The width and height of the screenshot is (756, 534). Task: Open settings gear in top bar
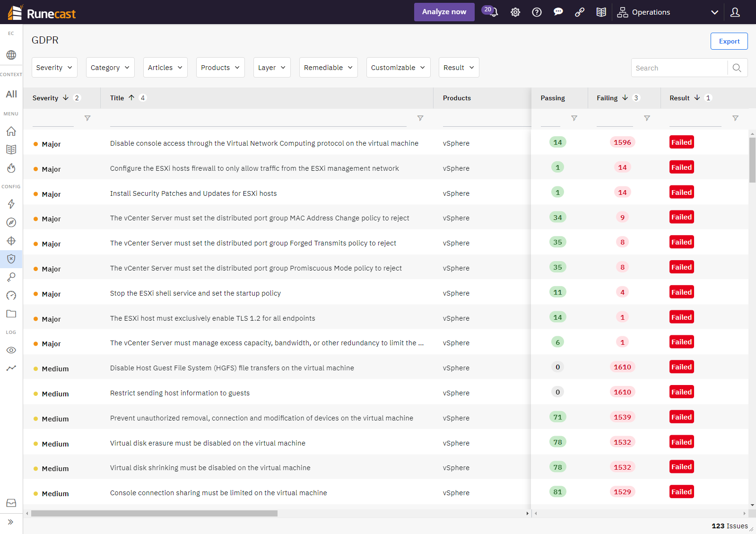tap(515, 12)
